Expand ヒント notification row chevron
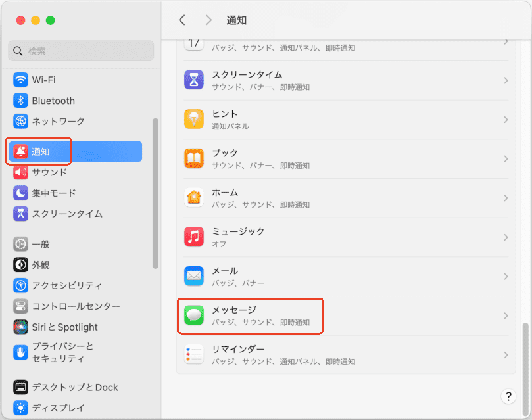Screen dimensions: 532x420 click(506, 120)
